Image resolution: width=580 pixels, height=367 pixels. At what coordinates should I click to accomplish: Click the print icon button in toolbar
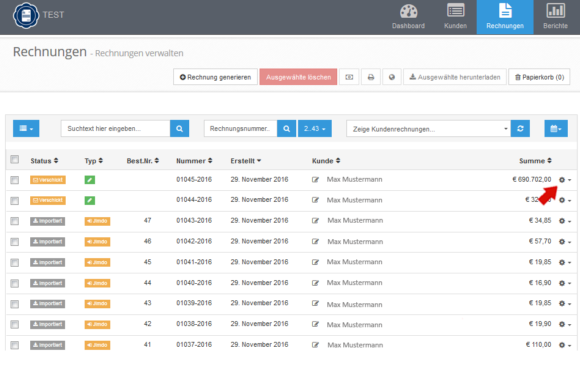tap(371, 77)
